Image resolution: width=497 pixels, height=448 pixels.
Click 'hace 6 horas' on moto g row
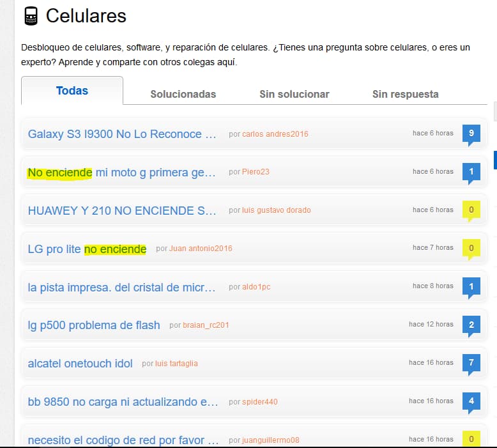433,171
